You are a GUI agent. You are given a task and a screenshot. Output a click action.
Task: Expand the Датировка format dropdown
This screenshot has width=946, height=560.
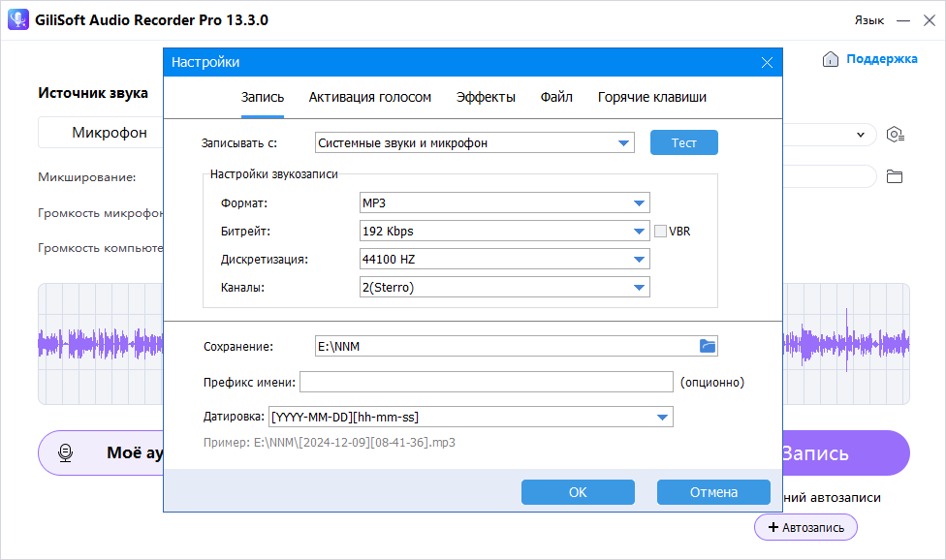click(662, 418)
